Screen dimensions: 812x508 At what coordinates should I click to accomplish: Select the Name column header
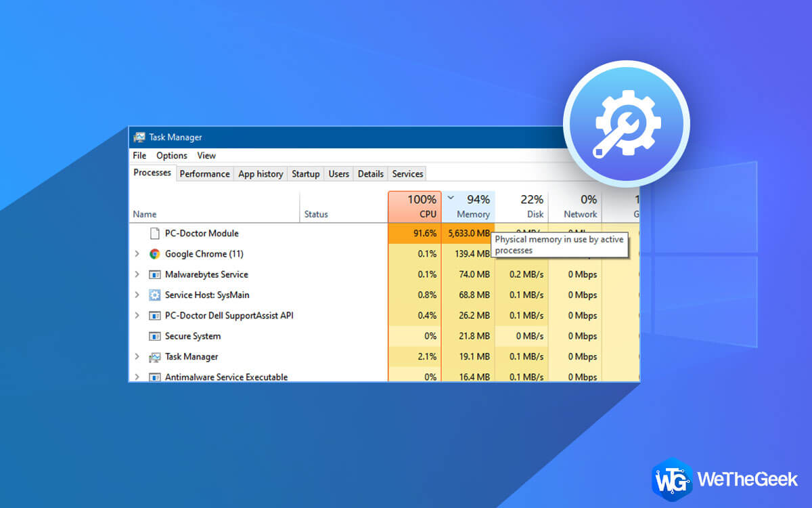(144, 213)
